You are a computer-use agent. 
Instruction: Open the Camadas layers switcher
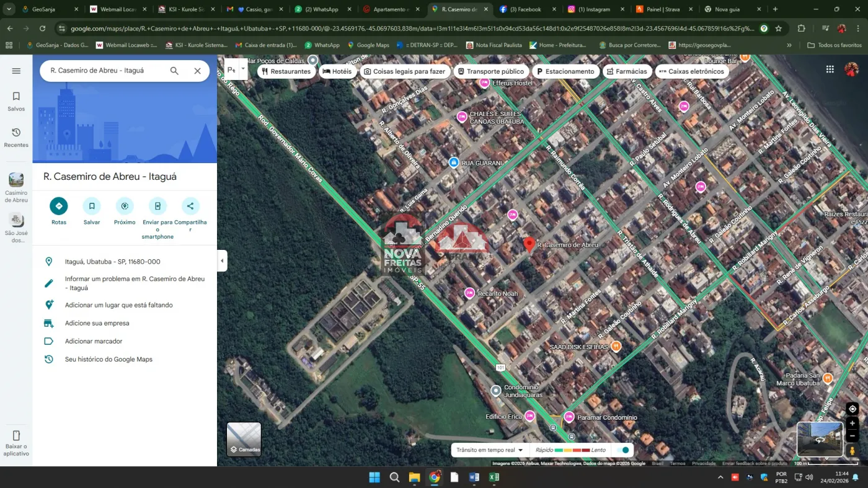pos(245,439)
